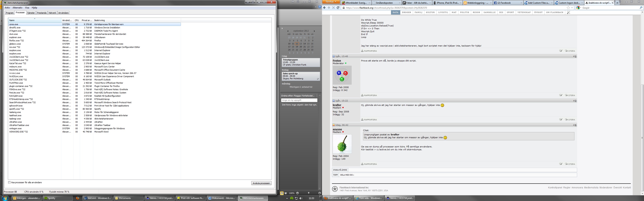The height and width of the screenshot is (201, 644).
Task: Close the Facebook tab
Action: tap(521, 3)
